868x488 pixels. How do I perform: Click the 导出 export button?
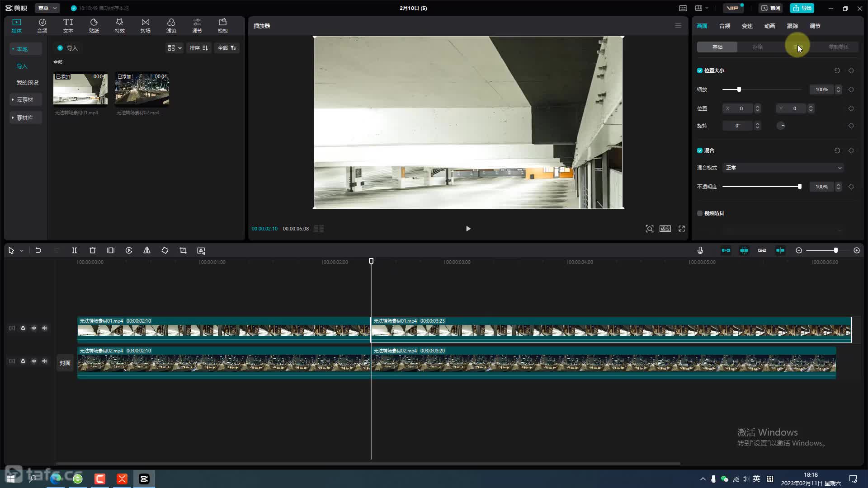point(802,8)
